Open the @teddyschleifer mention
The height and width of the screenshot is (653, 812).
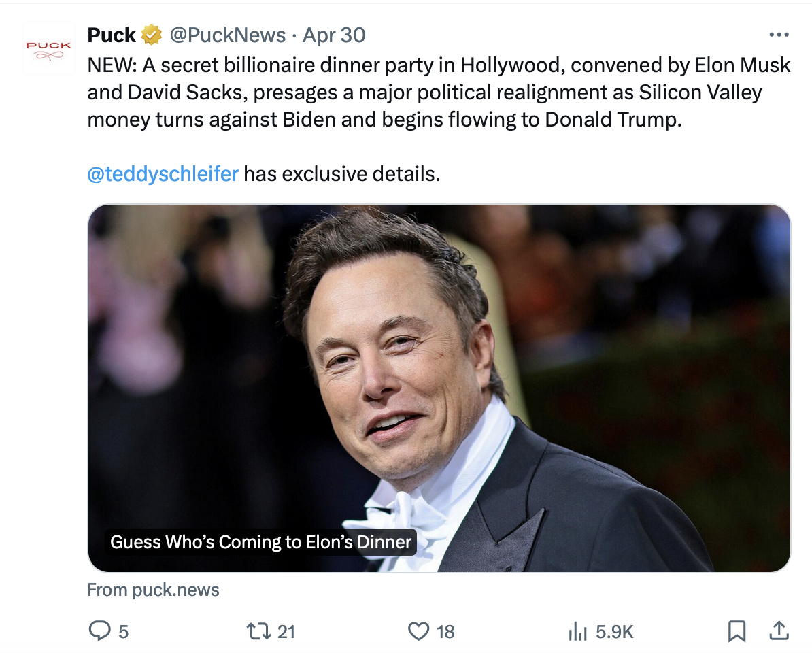click(x=163, y=173)
